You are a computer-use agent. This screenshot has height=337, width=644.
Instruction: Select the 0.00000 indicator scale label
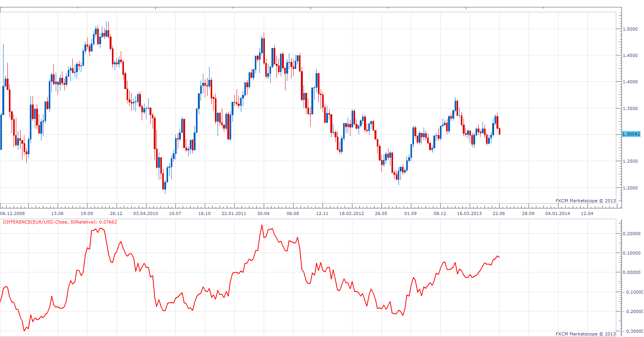(632, 272)
